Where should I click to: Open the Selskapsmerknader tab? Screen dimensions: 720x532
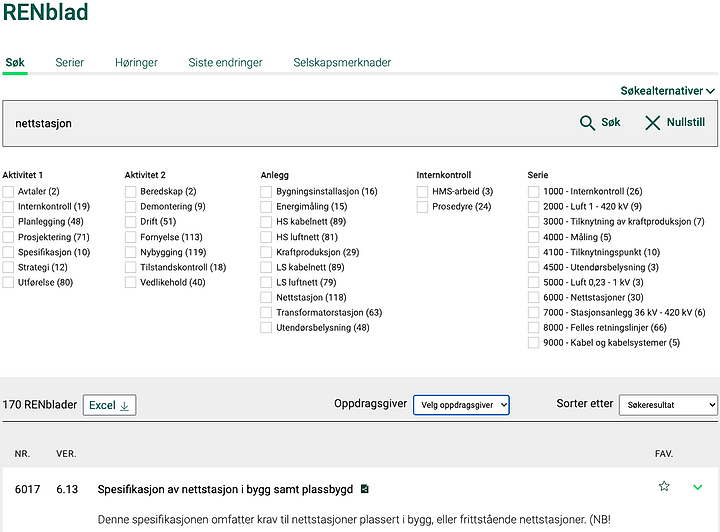pos(342,62)
